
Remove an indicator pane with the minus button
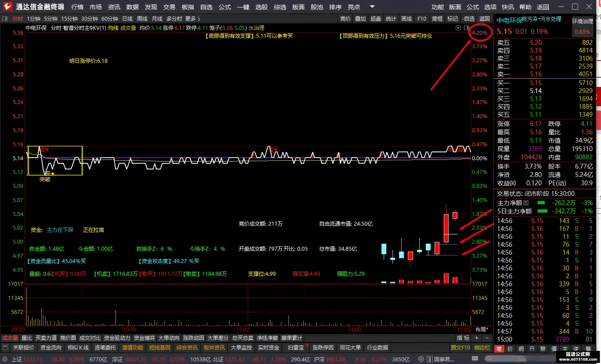coord(487,338)
